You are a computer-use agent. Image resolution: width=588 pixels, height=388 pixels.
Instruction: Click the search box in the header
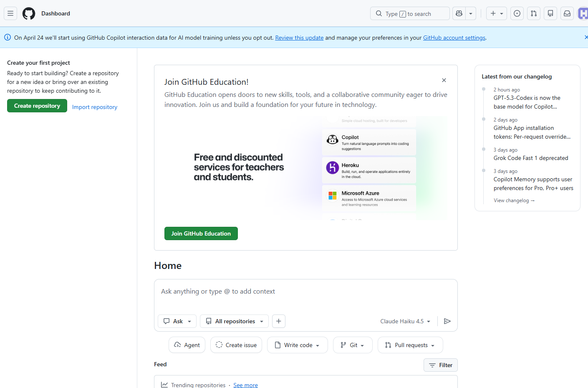[x=410, y=13]
